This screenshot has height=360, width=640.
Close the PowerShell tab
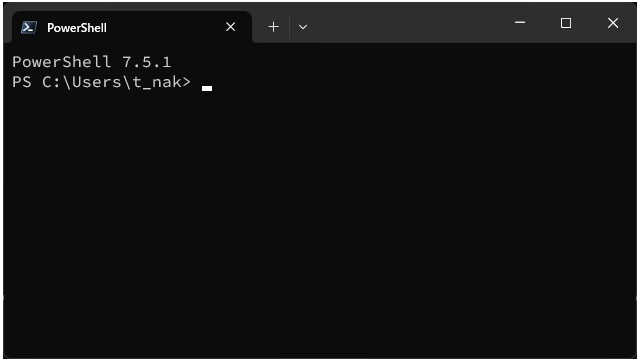point(231,27)
